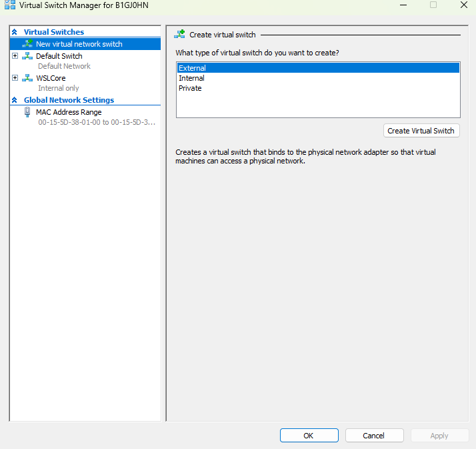Click the Cancel button

point(374,436)
